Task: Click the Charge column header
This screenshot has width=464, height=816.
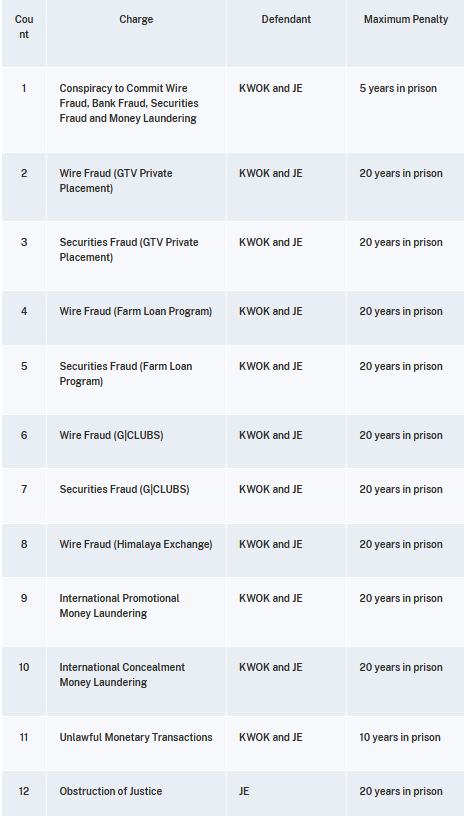Action: (136, 19)
